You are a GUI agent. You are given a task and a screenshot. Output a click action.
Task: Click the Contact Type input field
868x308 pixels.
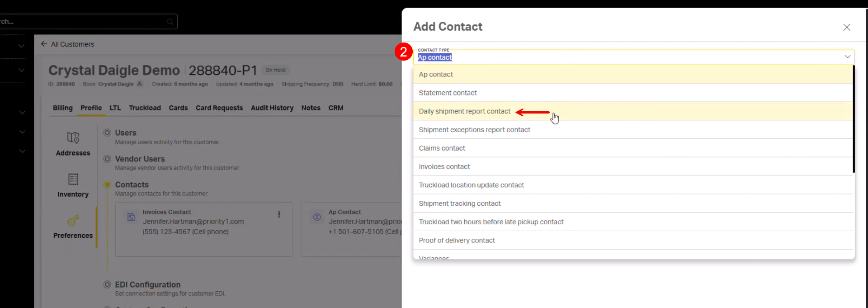(x=628, y=57)
